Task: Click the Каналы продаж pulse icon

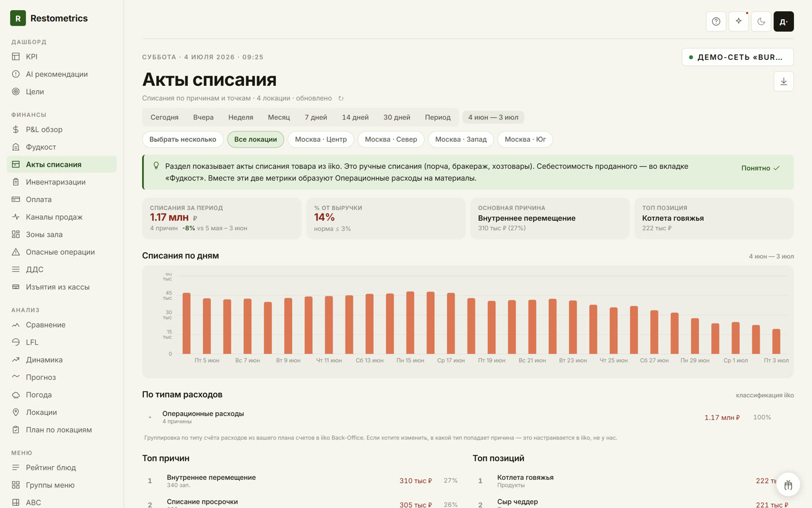Action: pos(16,217)
